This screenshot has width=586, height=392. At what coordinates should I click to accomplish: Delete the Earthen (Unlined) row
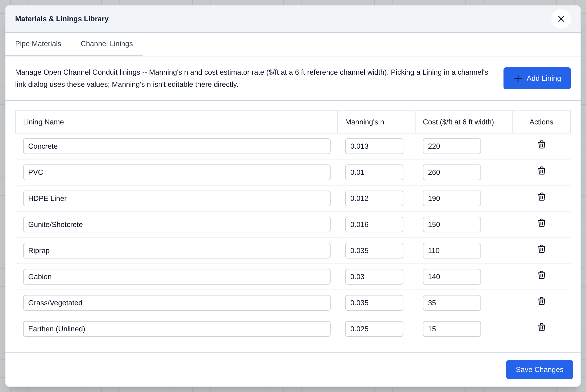(x=541, y=327)
